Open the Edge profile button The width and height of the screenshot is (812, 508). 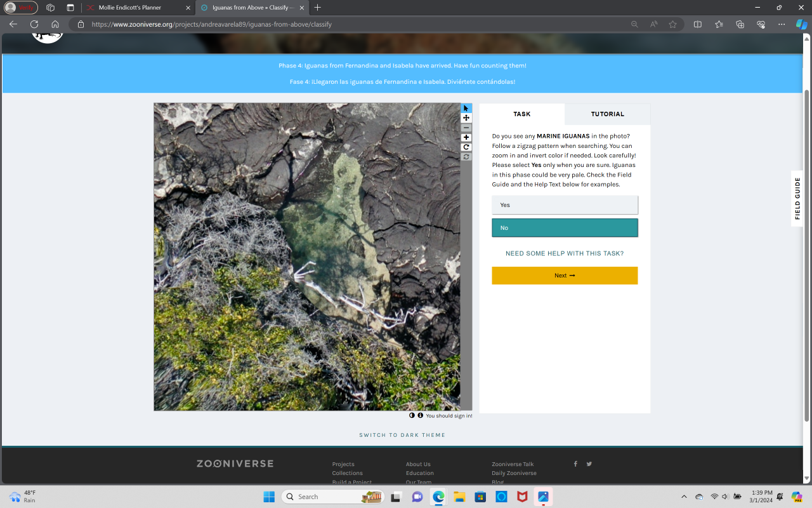point(21,8)
